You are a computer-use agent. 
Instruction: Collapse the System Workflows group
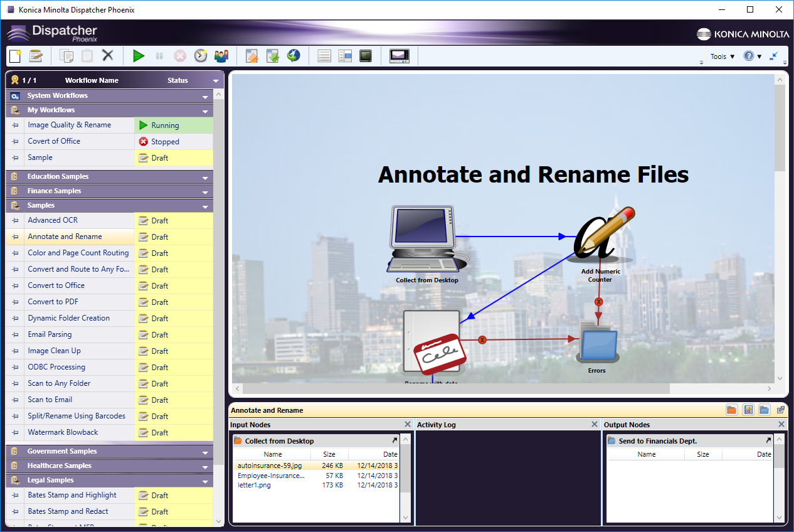click(205, 97)
